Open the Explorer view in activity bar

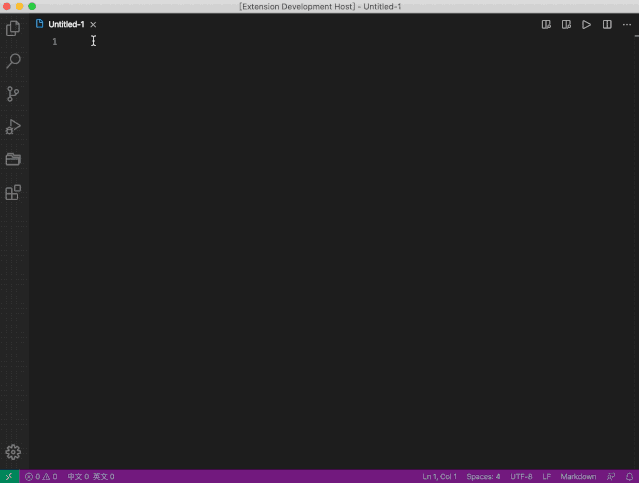click(x=13, y=28)
